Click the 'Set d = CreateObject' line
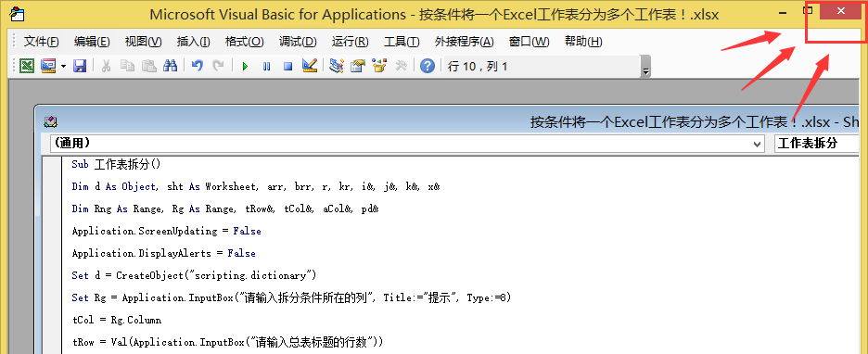Viewport: 868px width, 354px height. (x=194, y=275)
